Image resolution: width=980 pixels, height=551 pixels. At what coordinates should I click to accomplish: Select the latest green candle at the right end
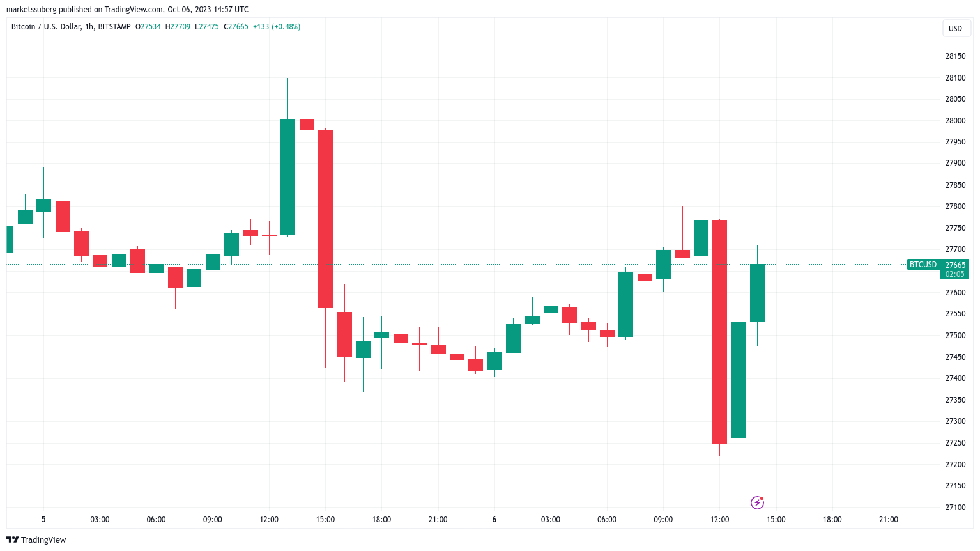757,293
